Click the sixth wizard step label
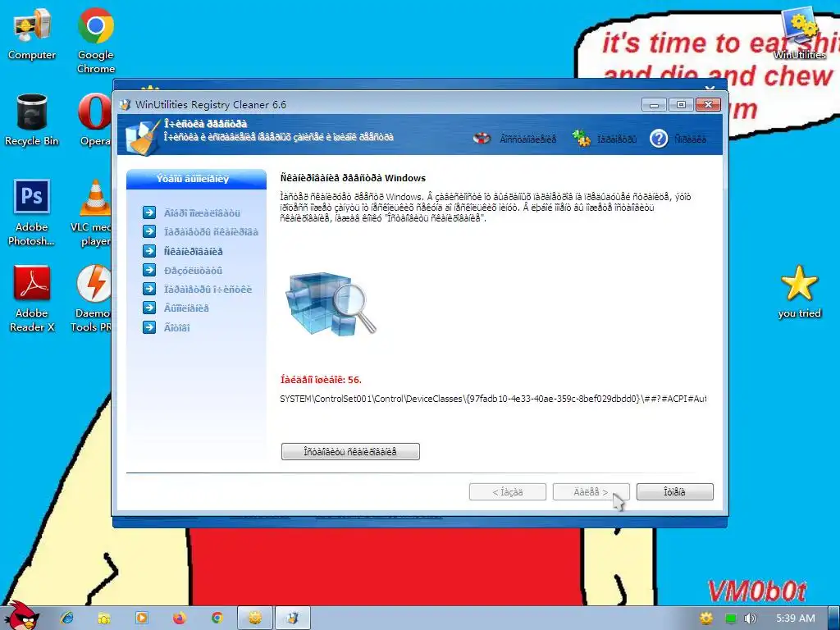This screenshot has height=630, width=840. (x=186, y=308)
